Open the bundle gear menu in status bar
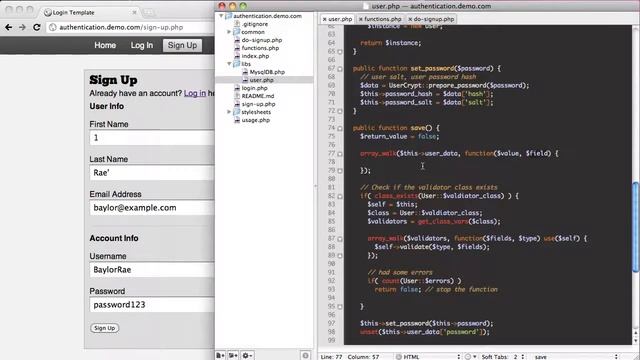The image size is (640, 360). pos(471,357)
